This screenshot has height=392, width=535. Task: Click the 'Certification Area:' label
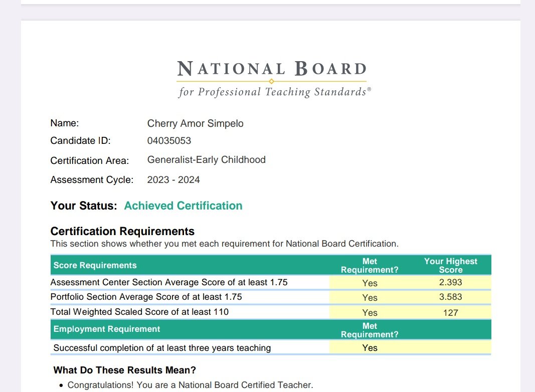[90, 160]
